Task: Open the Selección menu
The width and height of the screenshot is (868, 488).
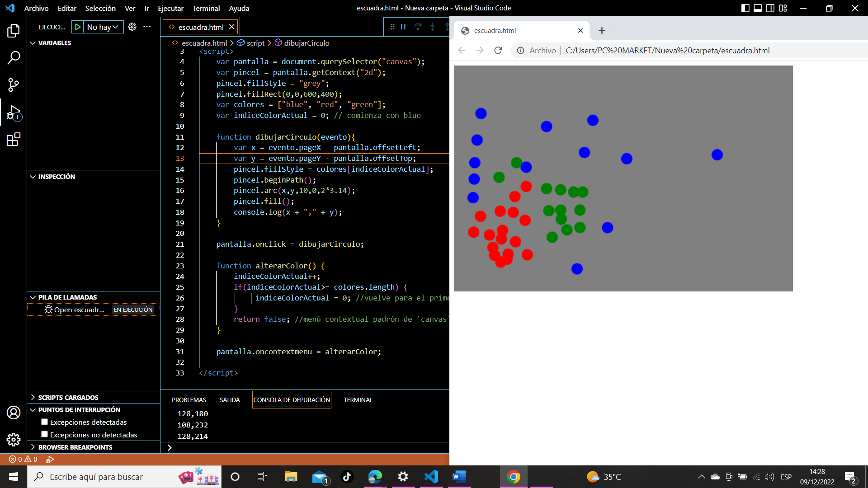Action: coord(100,8)
